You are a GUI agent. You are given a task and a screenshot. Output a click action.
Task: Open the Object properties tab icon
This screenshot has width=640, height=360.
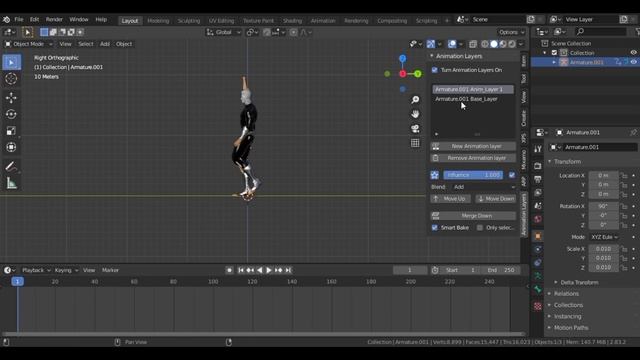[538, 236]
